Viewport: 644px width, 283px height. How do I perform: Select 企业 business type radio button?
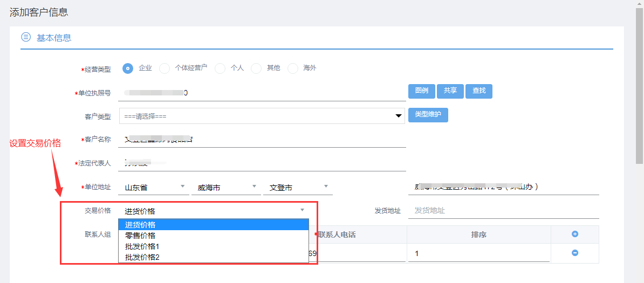point(128,68)
